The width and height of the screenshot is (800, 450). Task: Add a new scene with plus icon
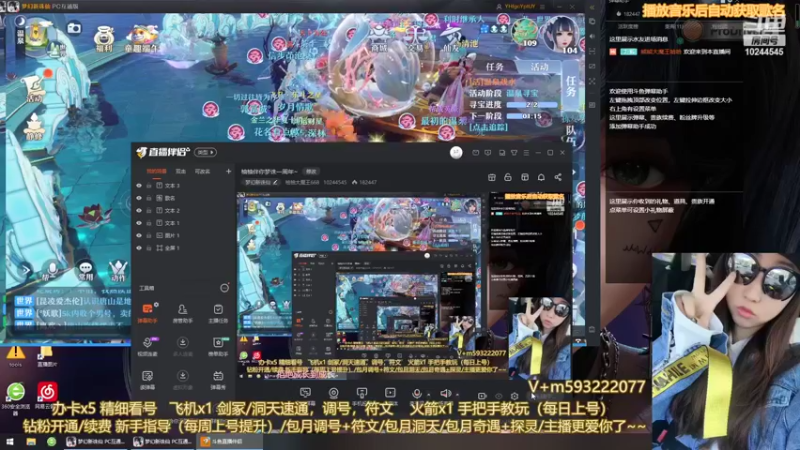[x=228, y=171]
